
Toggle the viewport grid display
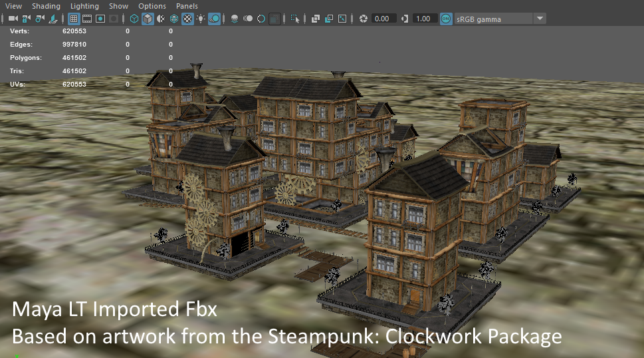coord(74,19)
